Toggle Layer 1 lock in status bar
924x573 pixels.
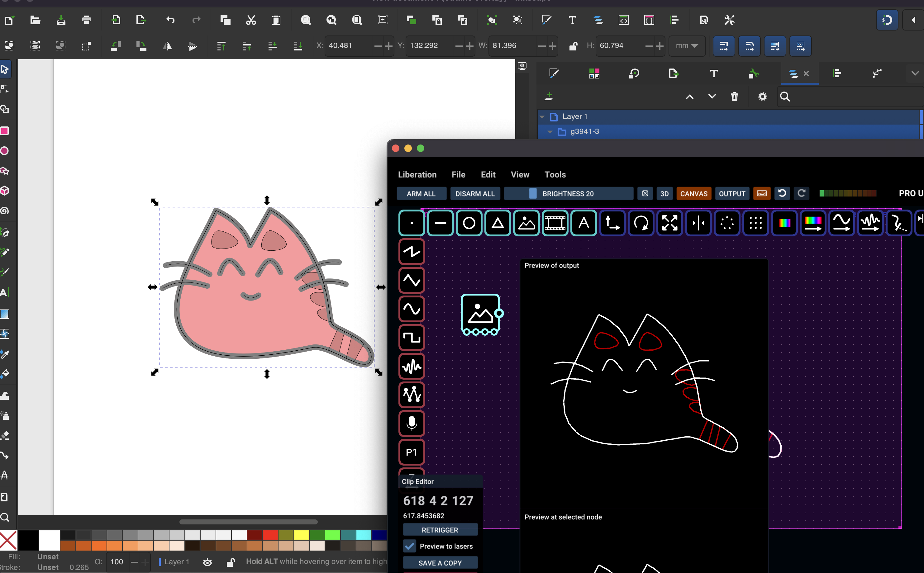point(231,562)
